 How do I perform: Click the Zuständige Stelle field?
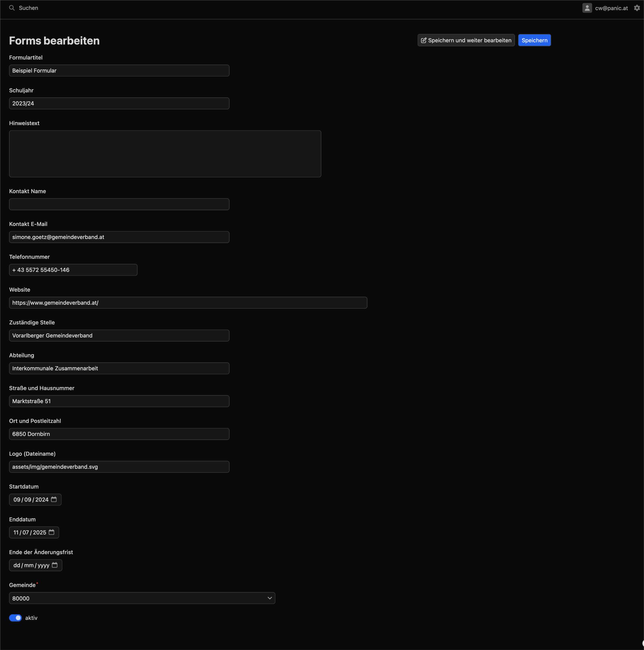click(x=119, y=335)
